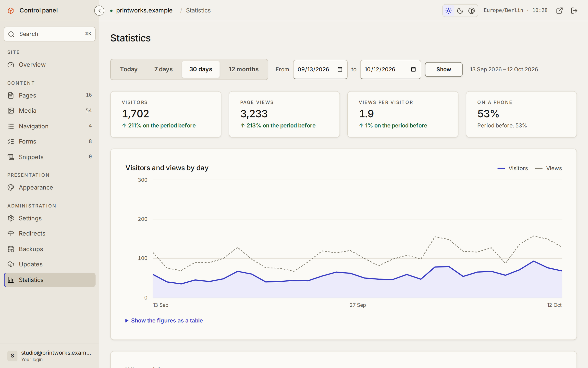Click the Backups database icon
The width and height of the screenshot is (588, 368).
click(11, 249)
